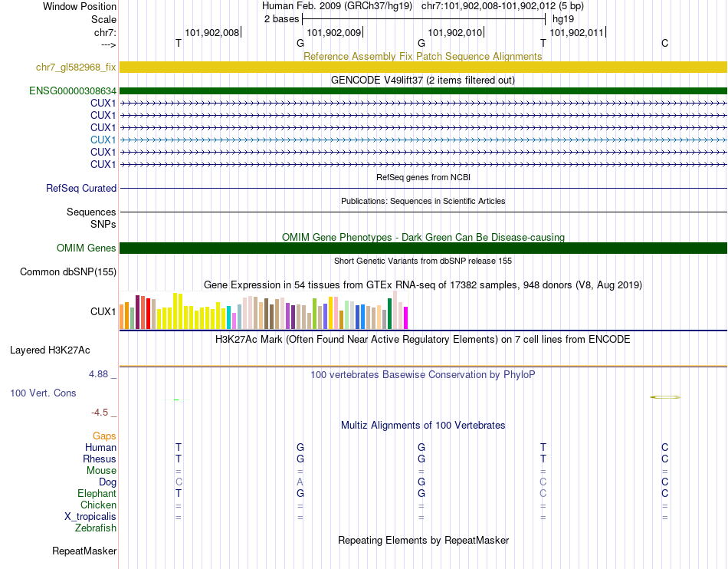Click the GTEx CUX1 expression bar chart
Image resolution: width=728 pixels, height=569 pixels.
pyautogui.click(x=264, y=311)
